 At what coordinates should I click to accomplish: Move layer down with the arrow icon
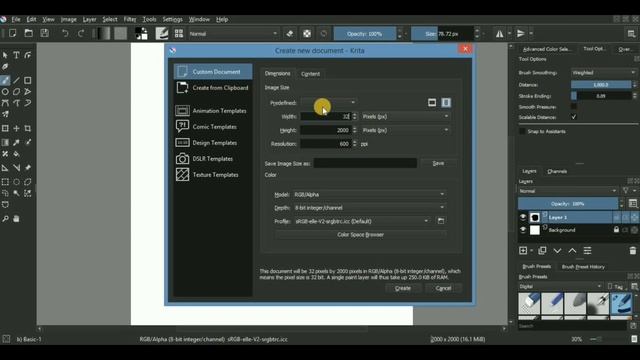(x=557, y=251)
